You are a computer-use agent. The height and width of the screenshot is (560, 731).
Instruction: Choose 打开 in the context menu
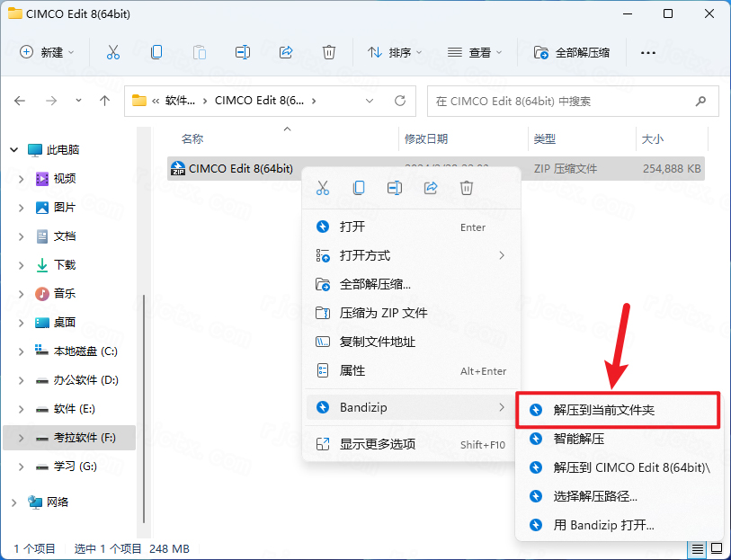pyautogui.click(x=411, y=227)
